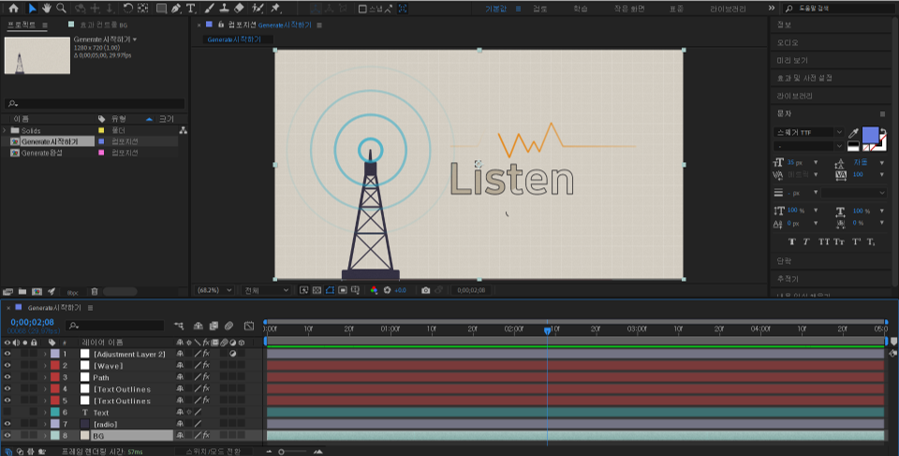This screenshot has width=899, height=456.
Task: Expand the BG layer properties
Action: (45, 436)
